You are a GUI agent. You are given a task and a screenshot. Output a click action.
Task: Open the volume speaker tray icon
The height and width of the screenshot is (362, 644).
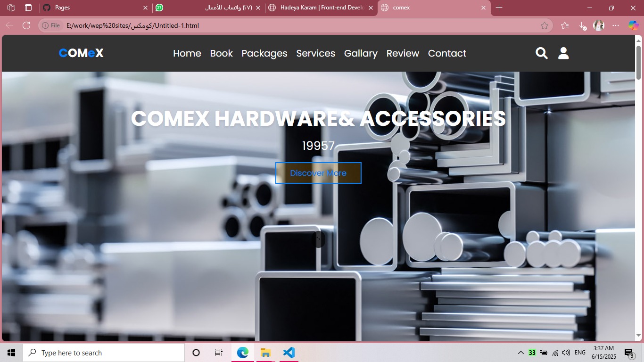pyautogui.click(x=566, y=353)
